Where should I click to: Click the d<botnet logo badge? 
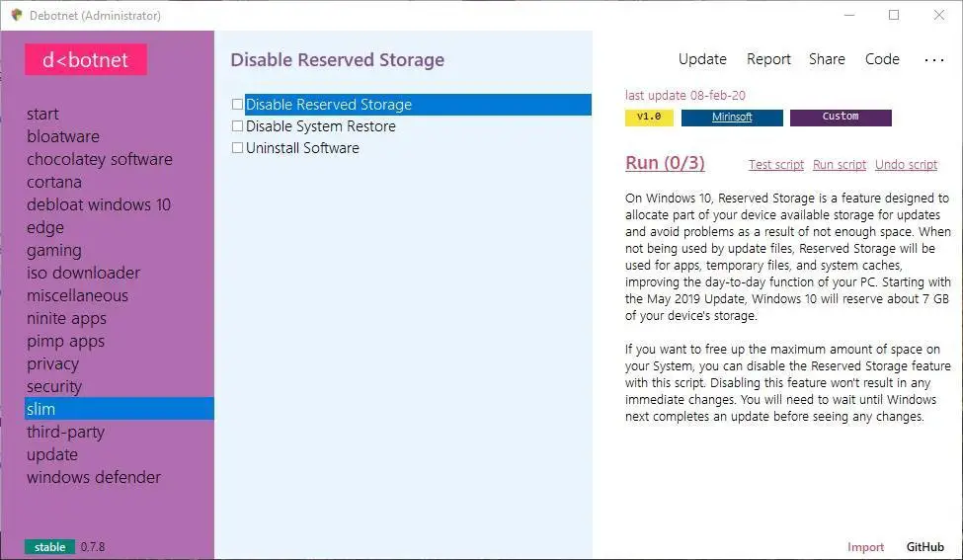pyautogui.click(x=86, y=59)
